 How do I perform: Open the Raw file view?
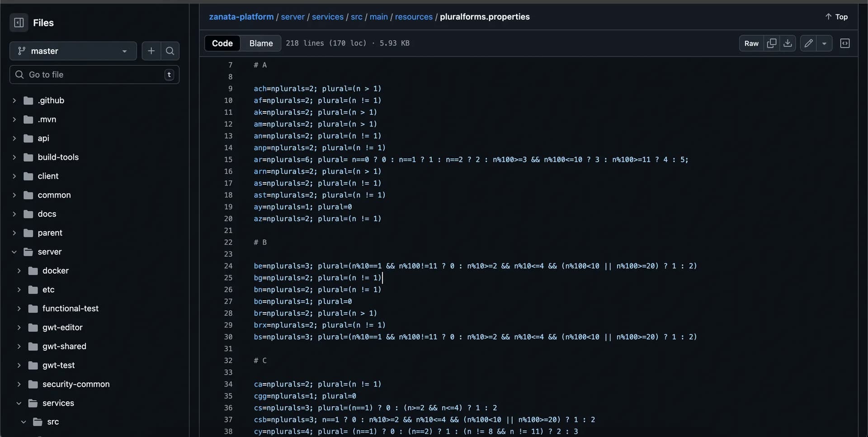[751, 43]
